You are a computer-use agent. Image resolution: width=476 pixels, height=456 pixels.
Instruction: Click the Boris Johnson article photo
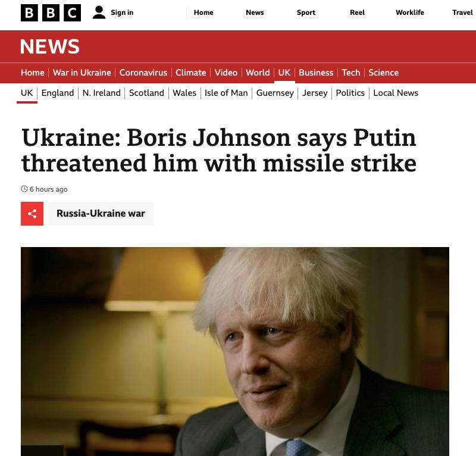[235, 351]
